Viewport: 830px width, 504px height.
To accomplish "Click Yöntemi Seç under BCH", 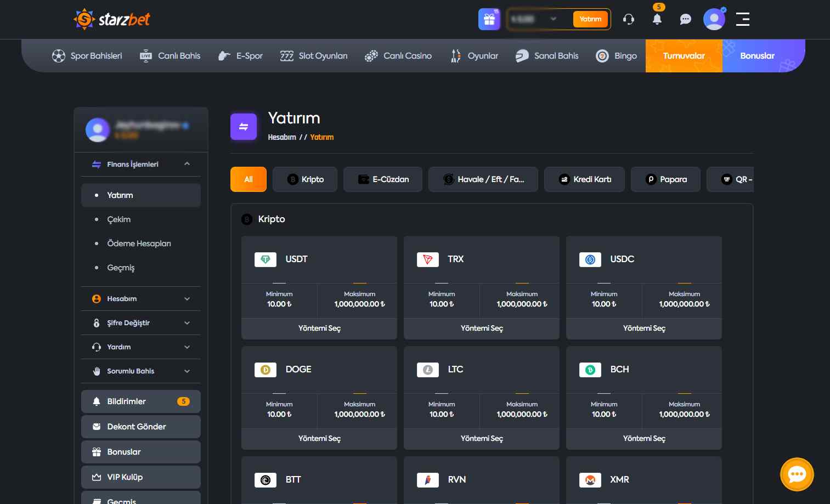I will 644,439.
